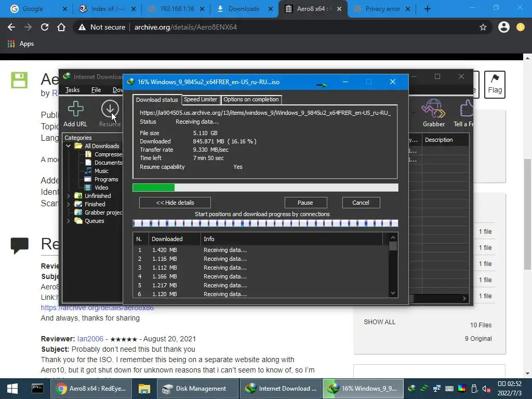Expand the Unfinished category
The image size is (532, 399).
(68, 196)
